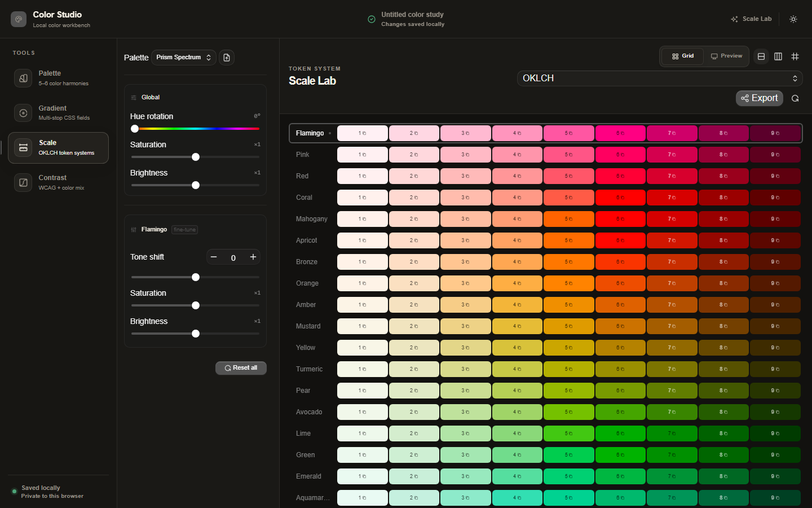Copy Flamingo step 1 via its copy icon

pyautogui.click(x=364, y=133)
